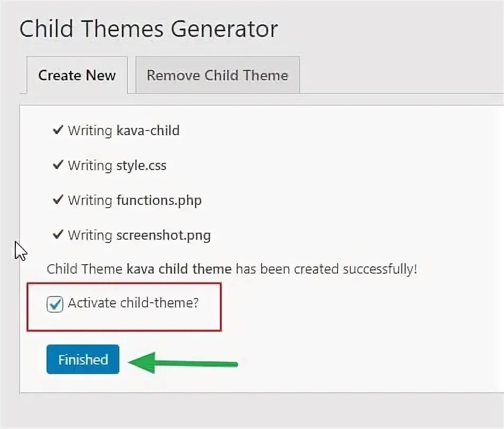The height and width of the screenshot is (429, 504).
Task: Click the 'screenshot.png' file name text
Action: tap(163, 235)
